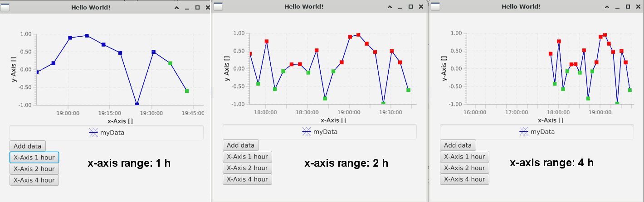The width and height of the screenshot is (644, 202).
Task: Click Add data in the right window
Action: click(x=458, y=145)
